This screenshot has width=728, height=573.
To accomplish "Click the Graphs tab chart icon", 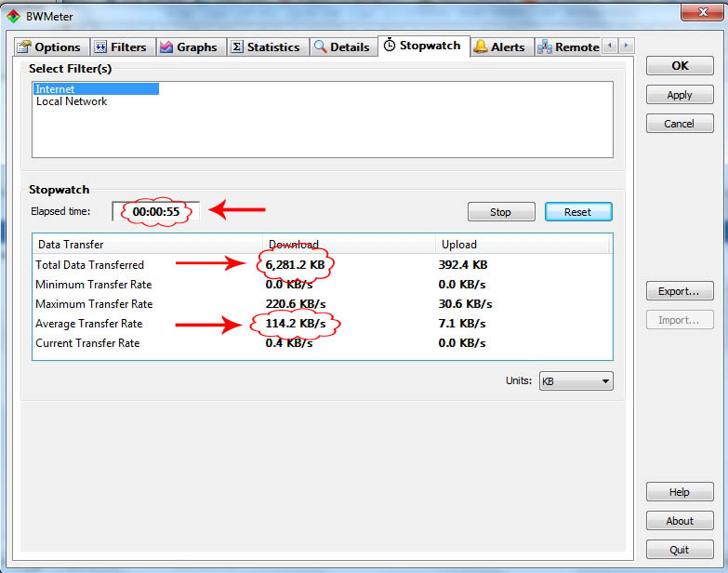I will (166, 47).
